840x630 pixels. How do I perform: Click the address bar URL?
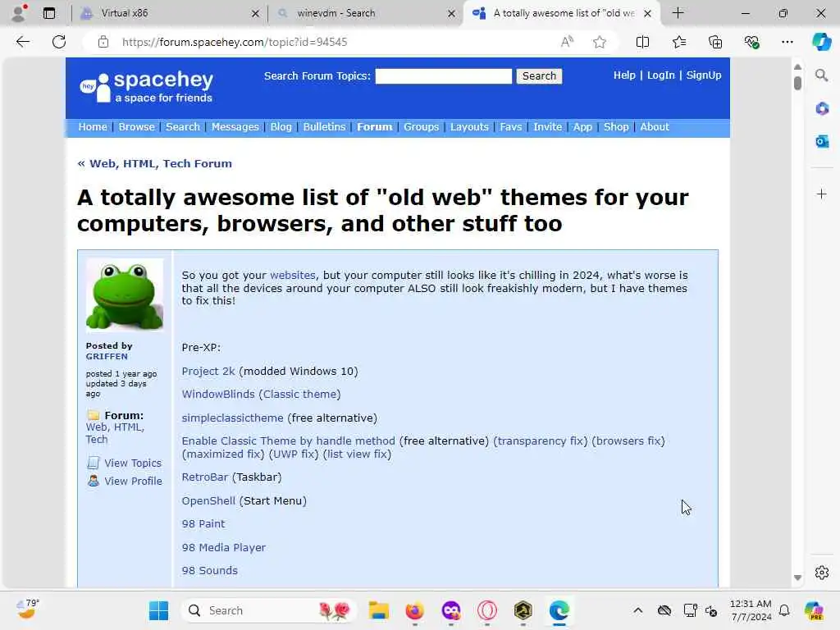pyautogui.click(x=235, y=42)
